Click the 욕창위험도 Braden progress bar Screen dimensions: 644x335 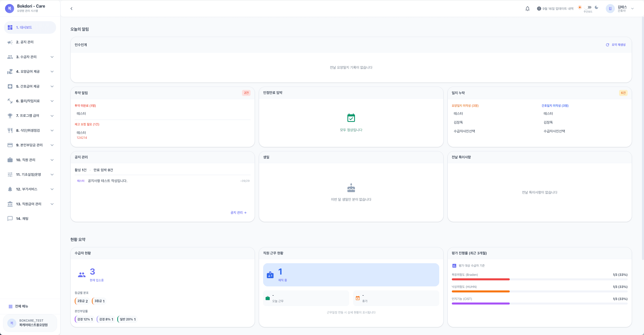(539, 279)
